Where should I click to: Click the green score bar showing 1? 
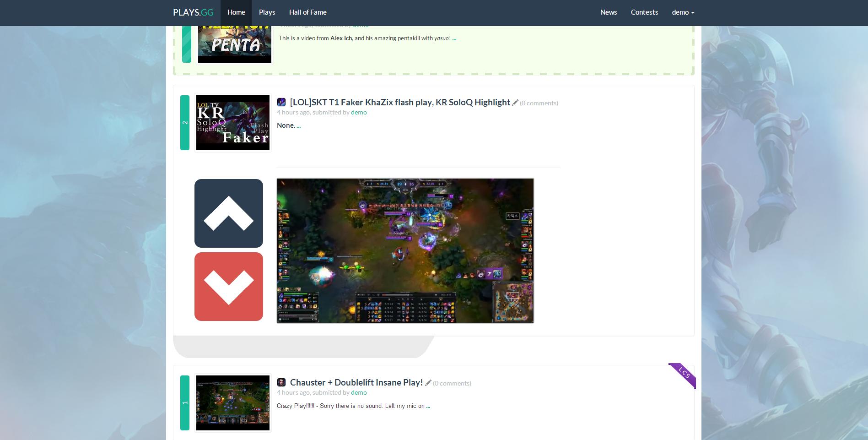click(185, 403)
